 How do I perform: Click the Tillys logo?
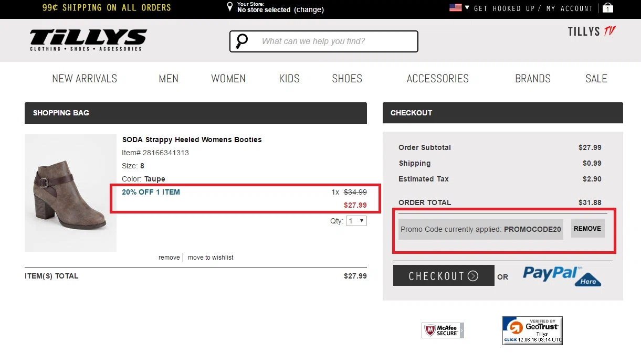point(88,40)
